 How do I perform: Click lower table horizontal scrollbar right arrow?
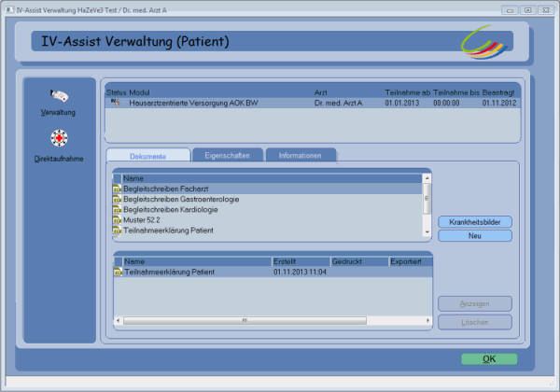click(427, 320)
